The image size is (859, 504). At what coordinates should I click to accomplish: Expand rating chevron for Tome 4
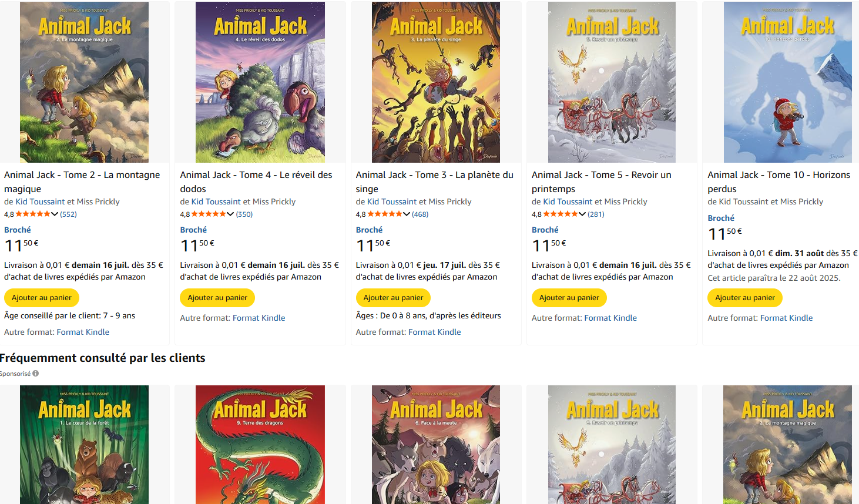(x=230, y=214)
